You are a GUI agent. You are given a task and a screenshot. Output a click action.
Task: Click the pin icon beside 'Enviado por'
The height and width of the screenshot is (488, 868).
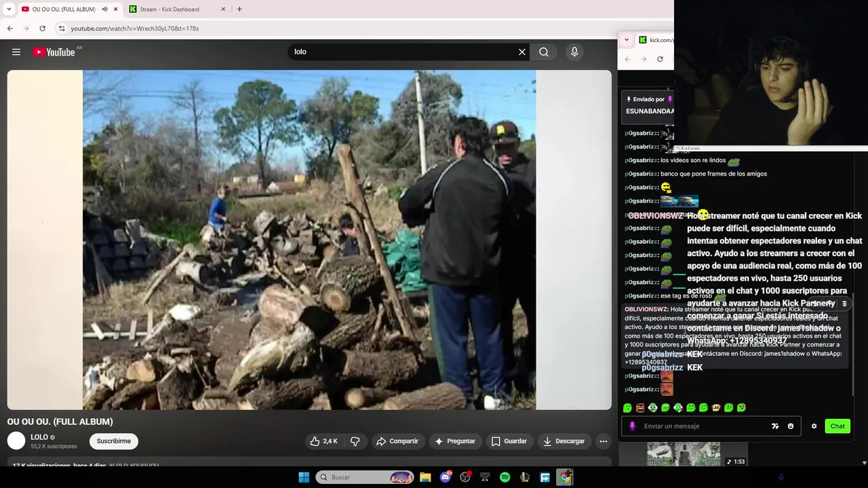[x=629, y=100]
